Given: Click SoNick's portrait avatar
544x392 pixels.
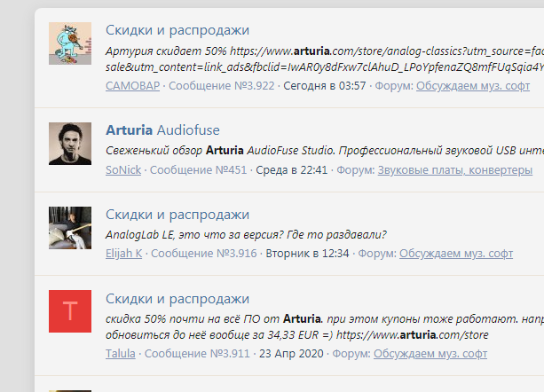Looking at the screenshot, I should coord(70,143).
